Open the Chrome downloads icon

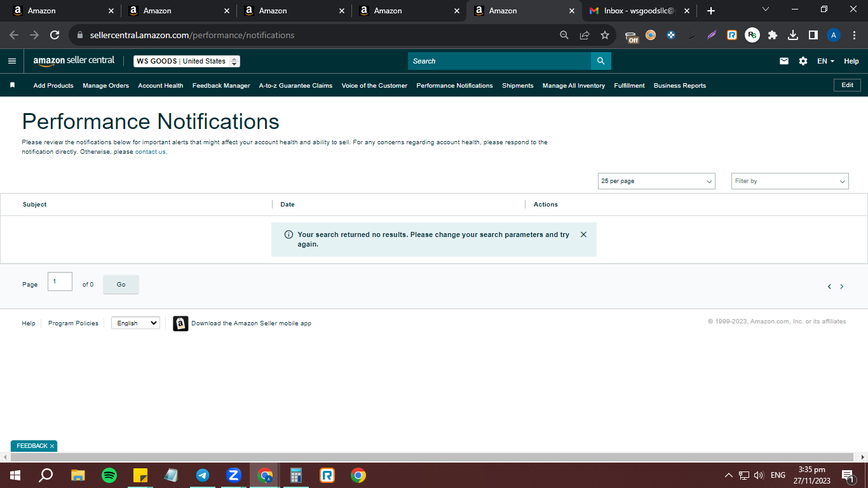coord(793,35)
